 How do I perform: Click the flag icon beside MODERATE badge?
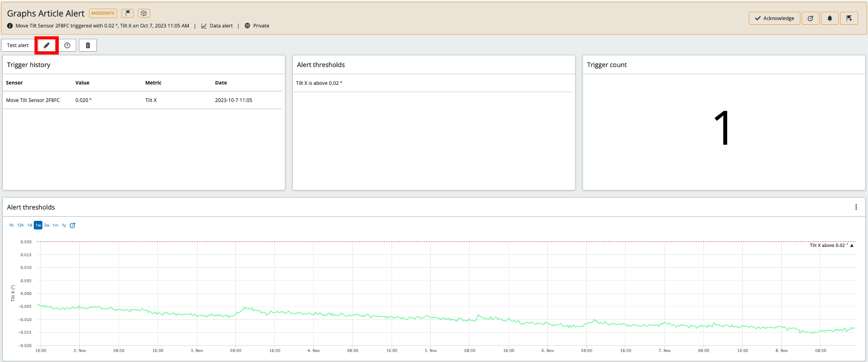(x=127, y=13)
